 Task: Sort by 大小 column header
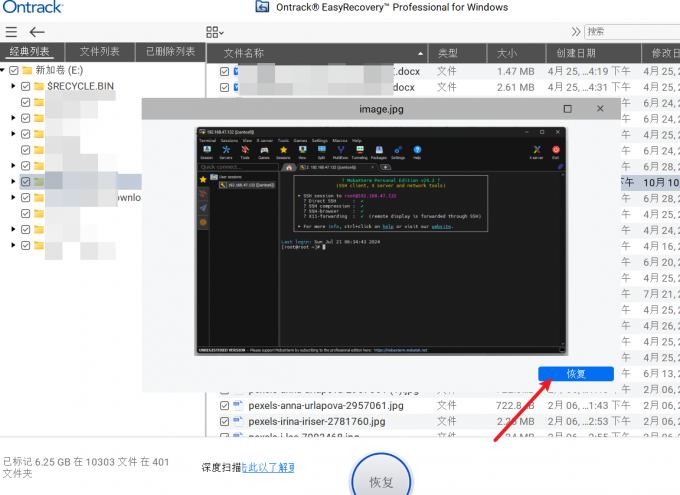(x=516, y=53)
